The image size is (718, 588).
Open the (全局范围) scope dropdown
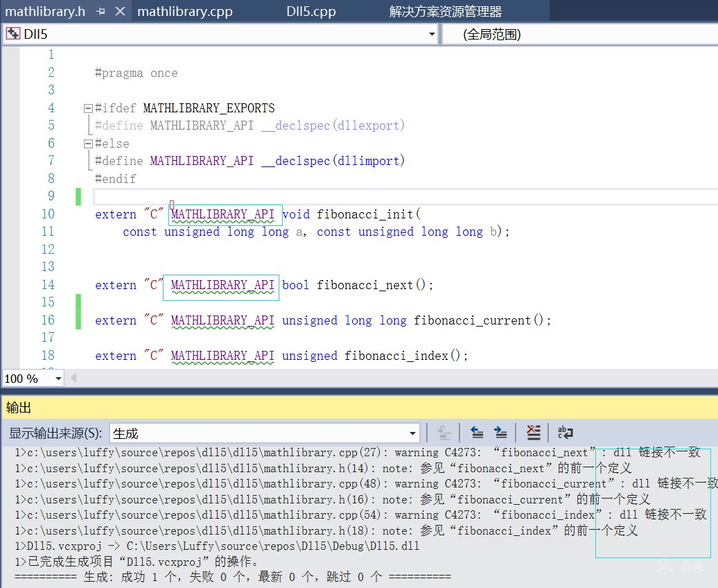pyautogui.click(x=580, y=35)
